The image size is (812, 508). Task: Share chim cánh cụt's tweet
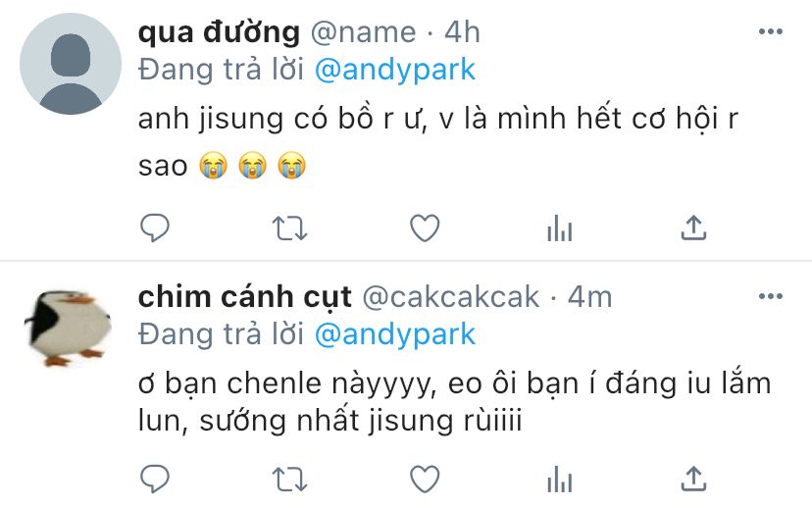(x=693, y=479)
